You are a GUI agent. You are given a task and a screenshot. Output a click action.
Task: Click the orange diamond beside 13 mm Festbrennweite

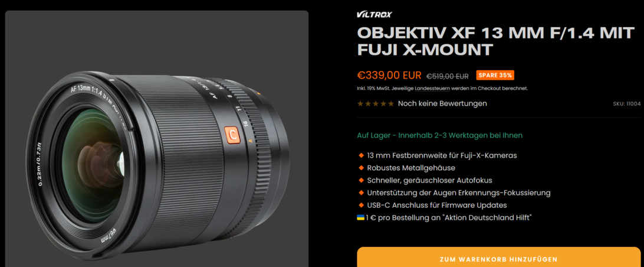coord(361,155)
